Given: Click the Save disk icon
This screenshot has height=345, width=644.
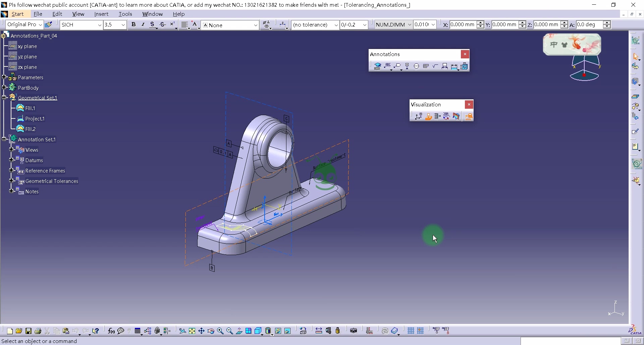Looking at the screenshot, I should pos(29,331).
